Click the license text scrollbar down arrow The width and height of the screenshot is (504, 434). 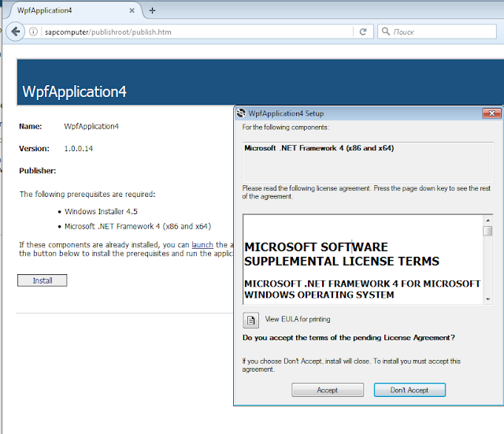(488, 299)
